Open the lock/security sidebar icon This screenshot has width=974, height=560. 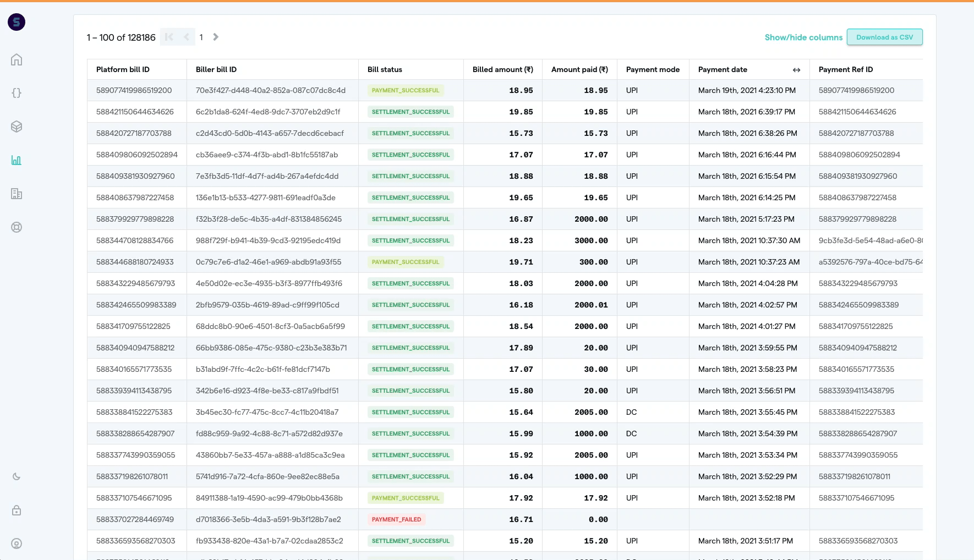click(x=17, y=510)
